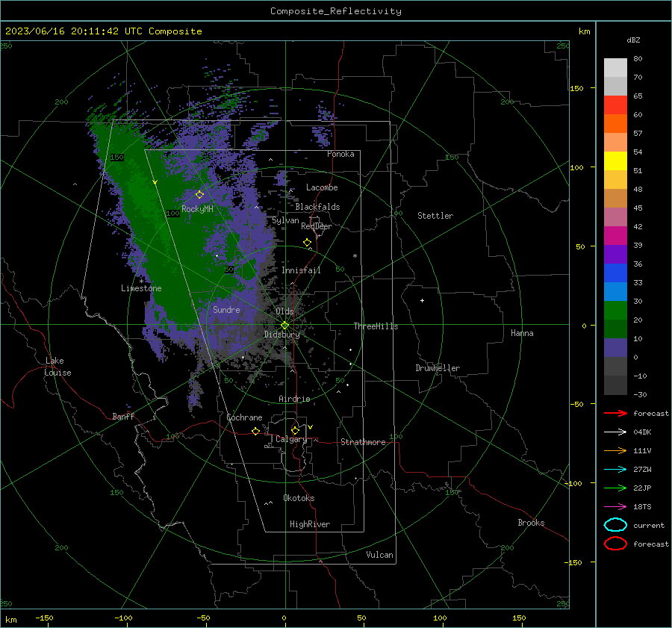Click the magenta 39-42 dBZ legend swatch

615,236
